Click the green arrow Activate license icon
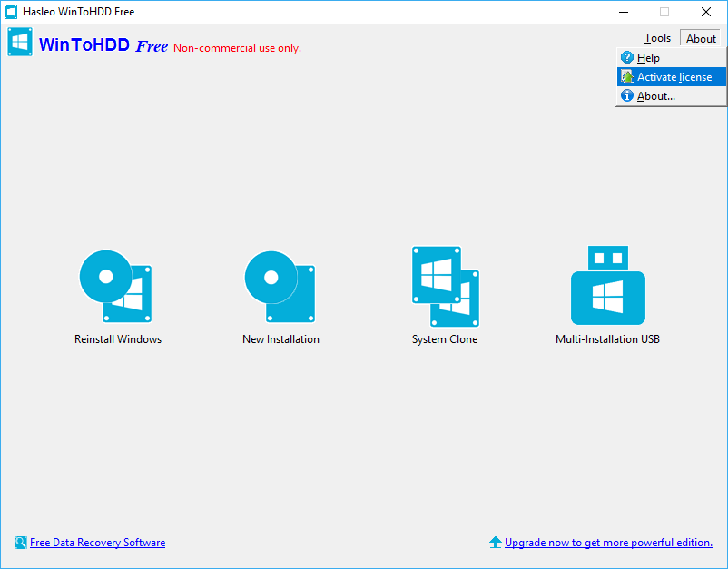This screenshot has width=728, height=569. click(x=626, y=76)
